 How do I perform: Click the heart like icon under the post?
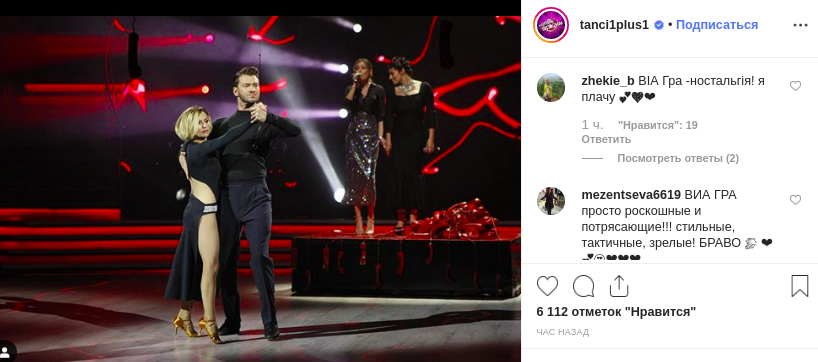(x=547, y=286)
